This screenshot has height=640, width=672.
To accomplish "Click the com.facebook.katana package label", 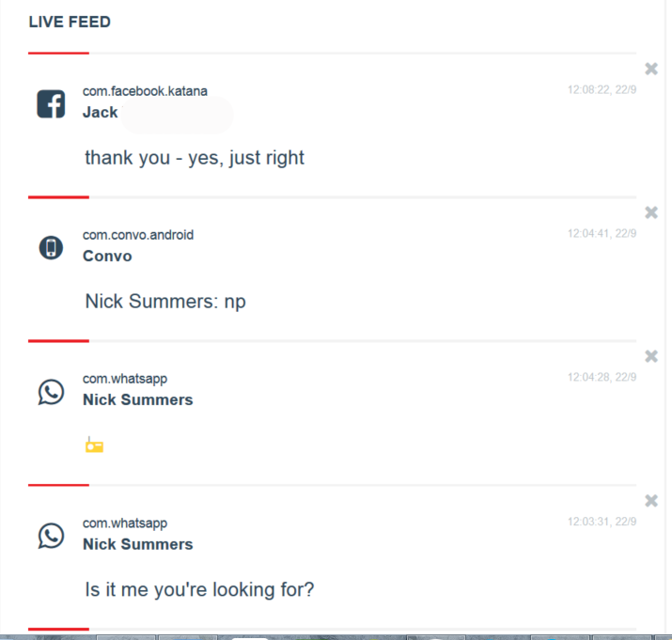I will coord(145,91).
